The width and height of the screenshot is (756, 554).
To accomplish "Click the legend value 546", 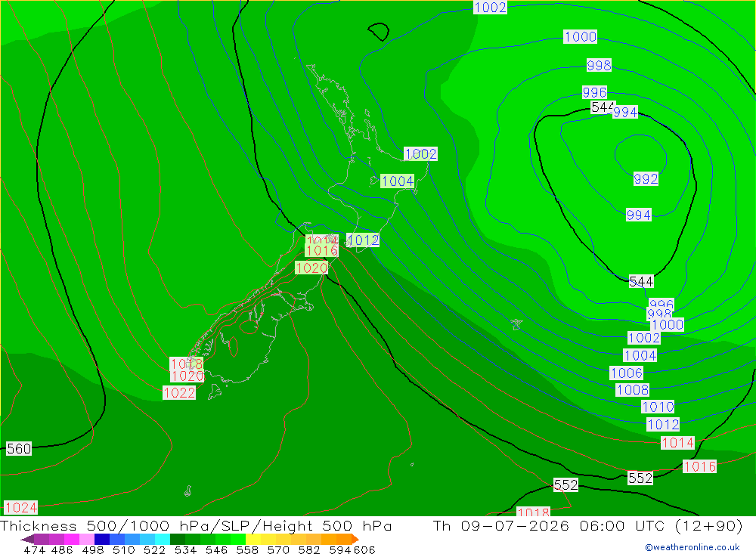I will pyautogui.click(x=216, y=549).
